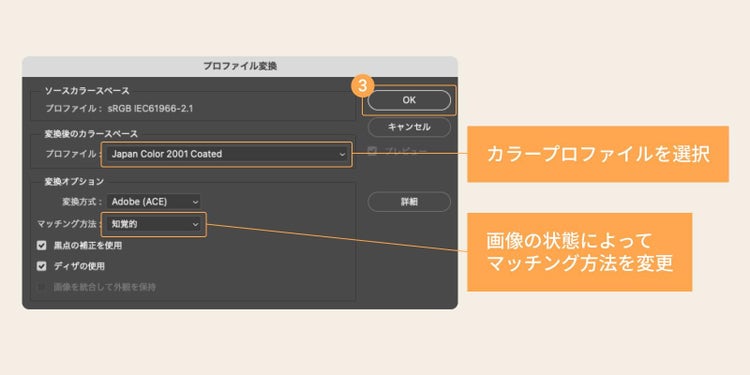Image resolution: width=750 pixels, height=375 pixels.
Task: Confirm conversion with the OK button
Action: coord(409,100)
